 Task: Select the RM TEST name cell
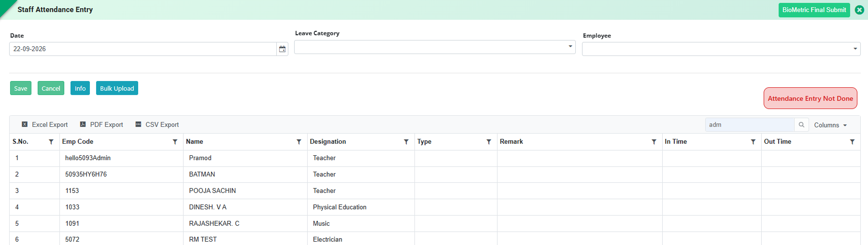[x=245, y=239]
